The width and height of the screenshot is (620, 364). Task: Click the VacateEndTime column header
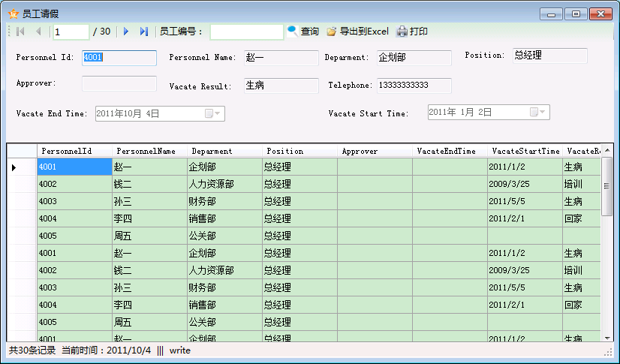tap(450, 151)
